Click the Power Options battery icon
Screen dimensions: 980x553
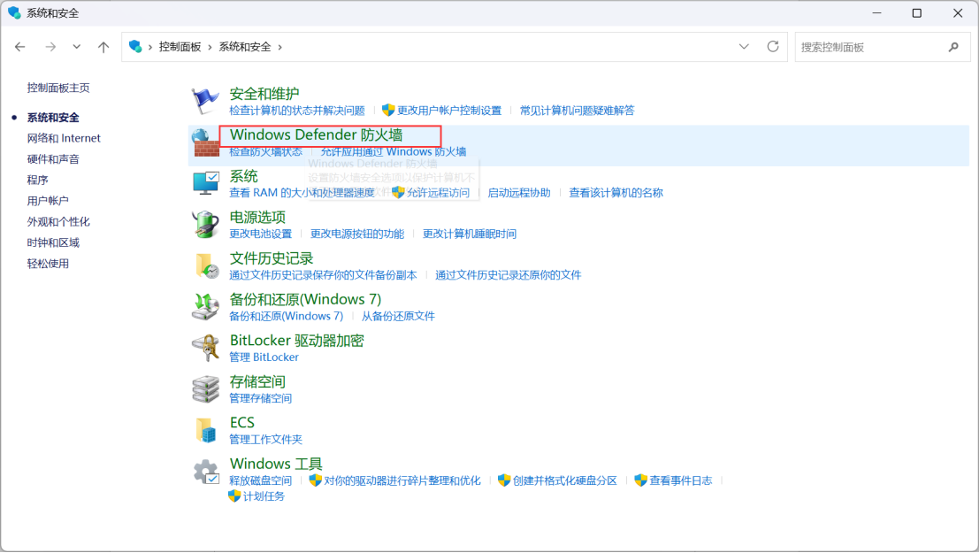(x=205, y=225)
